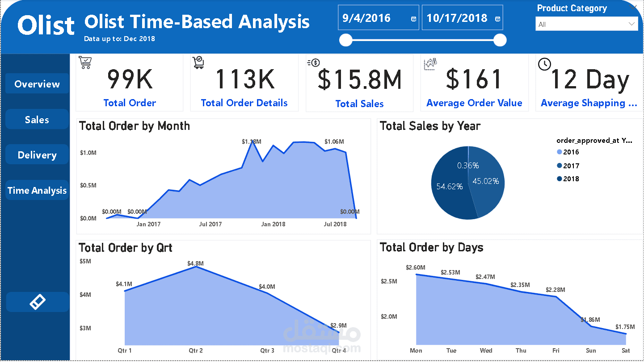Viewport: 644px width, 362px height.
Task: Click the end date field showing 10/17/2018
Action: pyautogui.click(x=462, y=18)
